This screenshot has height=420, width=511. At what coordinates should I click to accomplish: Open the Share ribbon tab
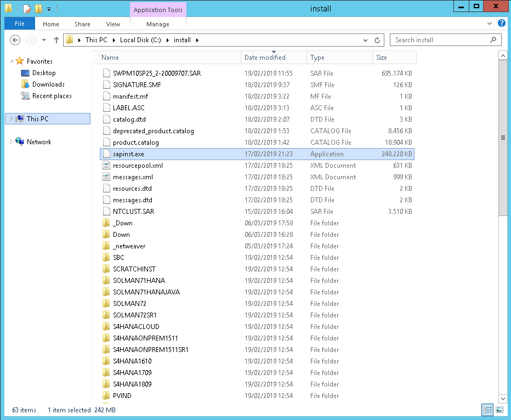(x=82, y=24)
